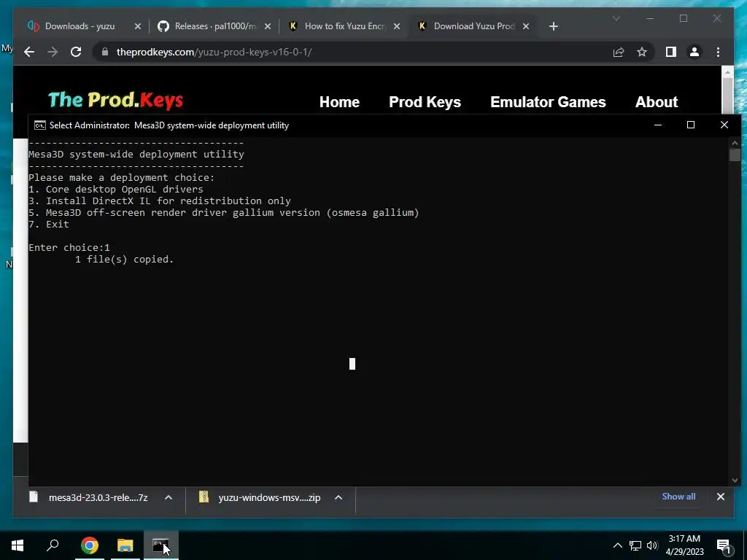Open the Home link on the website
Viewport: 747px width, 560px height.
click(x=339, y=102)
